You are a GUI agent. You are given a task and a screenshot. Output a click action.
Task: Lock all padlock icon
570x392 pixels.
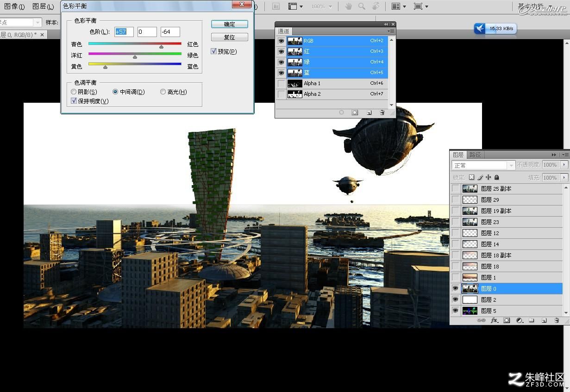coord(497,177)
